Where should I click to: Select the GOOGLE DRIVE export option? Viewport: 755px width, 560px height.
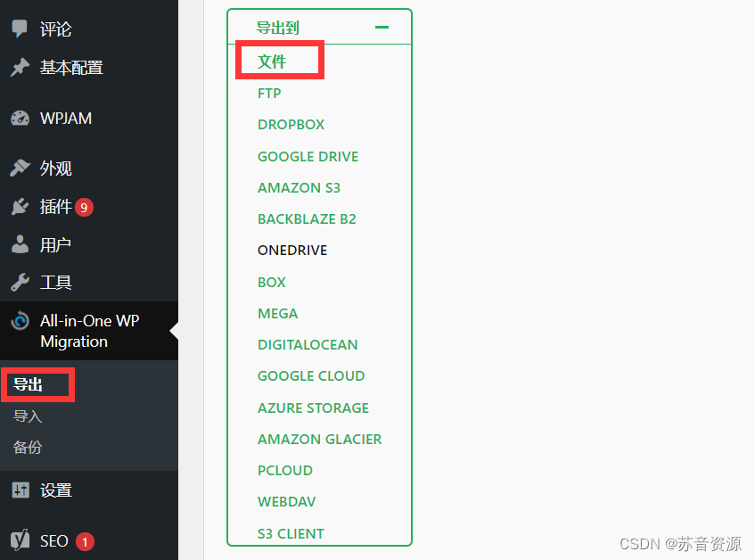[x=308, y=157]
